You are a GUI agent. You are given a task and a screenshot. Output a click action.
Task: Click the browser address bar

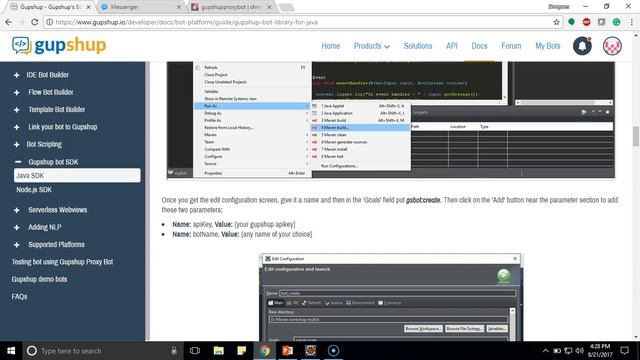click(x=302, y=22)
